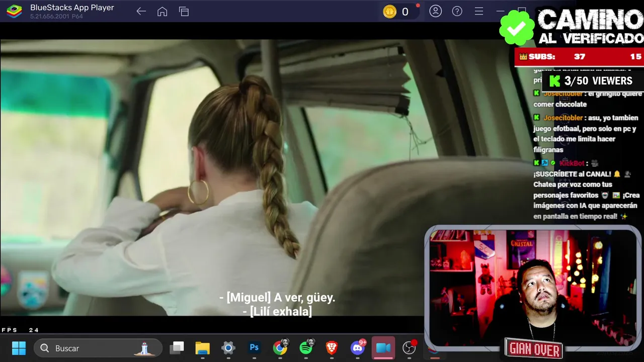
Task: Open Discord from the taskbar
Action: click(358, 347)
